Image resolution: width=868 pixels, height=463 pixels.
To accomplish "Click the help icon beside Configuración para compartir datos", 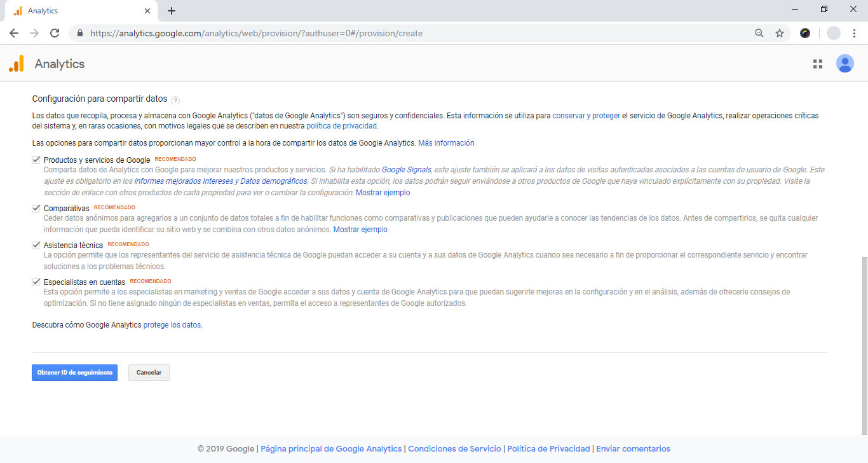I will tap(175, 100).
